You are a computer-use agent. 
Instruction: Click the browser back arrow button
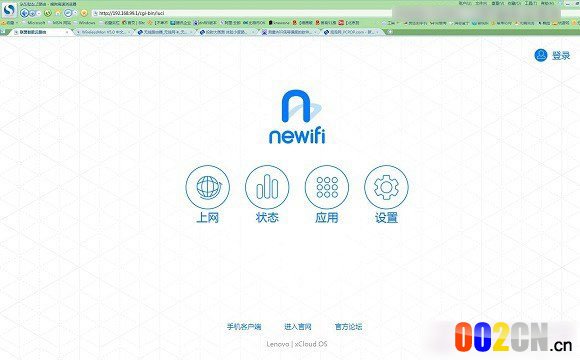point(24,13)
